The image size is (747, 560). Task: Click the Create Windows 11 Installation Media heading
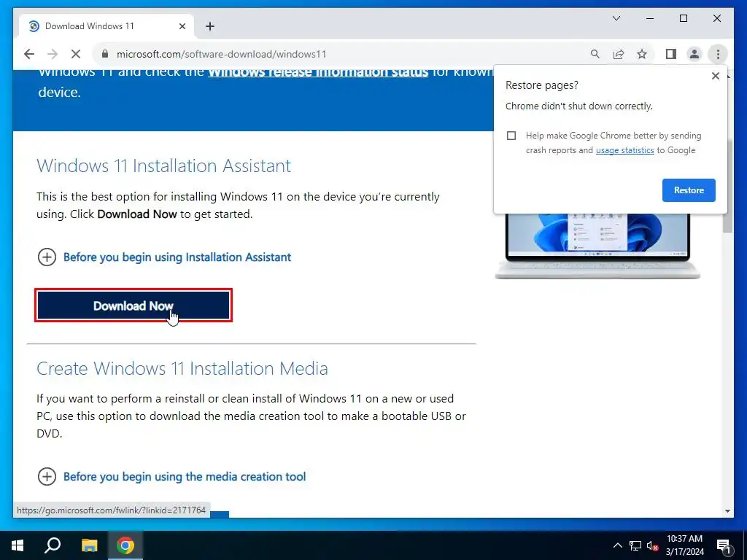pyautogui.click(x=182, y=368)
